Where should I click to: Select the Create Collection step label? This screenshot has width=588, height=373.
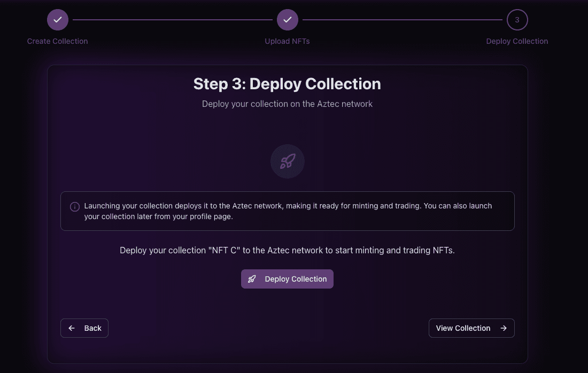57,41
